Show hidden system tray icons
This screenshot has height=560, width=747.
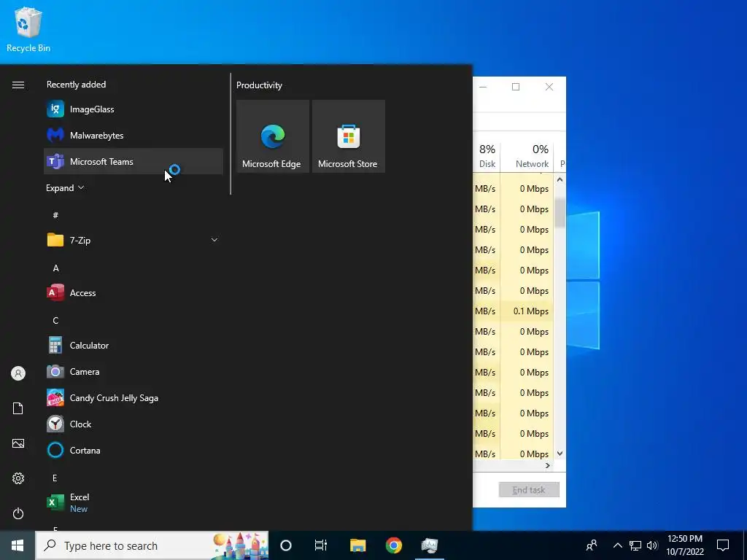click(x=617, y=545)
